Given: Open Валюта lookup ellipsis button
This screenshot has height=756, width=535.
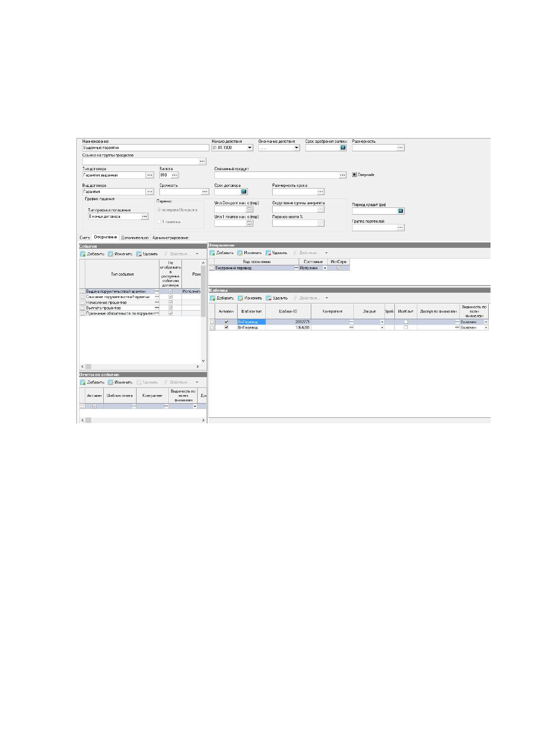Looking at the screenshot, I should click(x=175, y=175).
